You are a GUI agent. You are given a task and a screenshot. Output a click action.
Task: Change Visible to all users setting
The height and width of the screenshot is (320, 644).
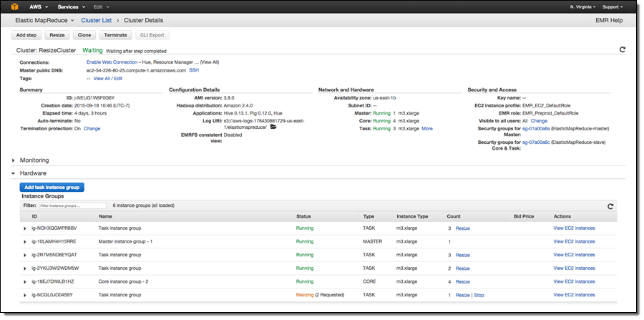tap(539, 121)
